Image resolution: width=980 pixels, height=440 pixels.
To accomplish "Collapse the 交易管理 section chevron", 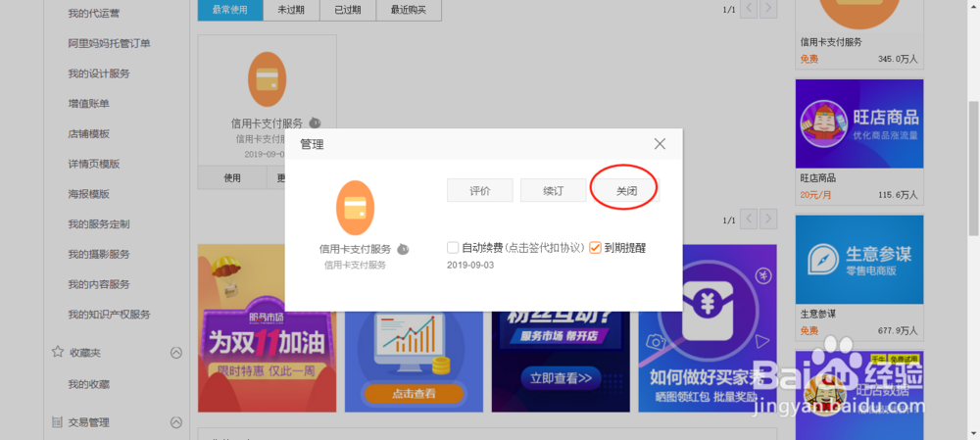I will coord(176,422).
